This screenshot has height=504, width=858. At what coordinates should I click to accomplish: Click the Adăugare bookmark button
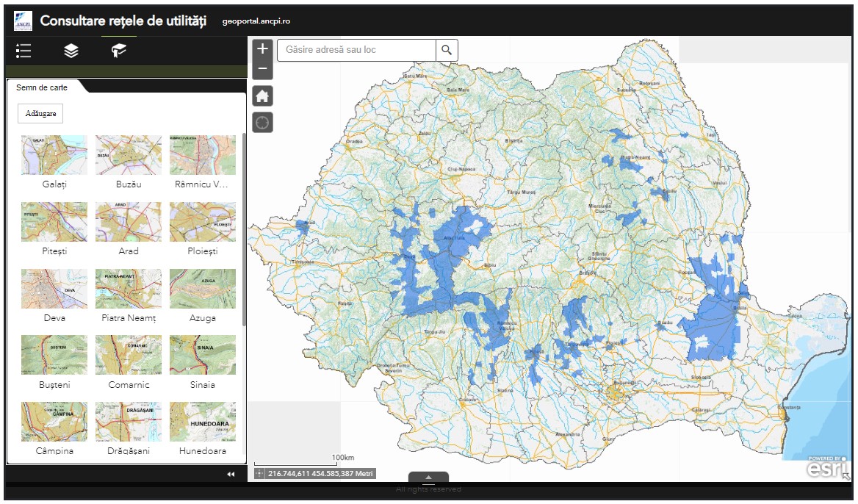[40, 114]
